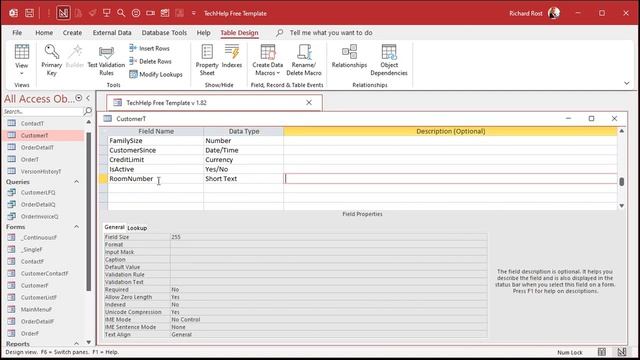The height and width of the screenshot is (360, 640).
Task: Select CustomerContactF form
Action: tap(44, 273)
